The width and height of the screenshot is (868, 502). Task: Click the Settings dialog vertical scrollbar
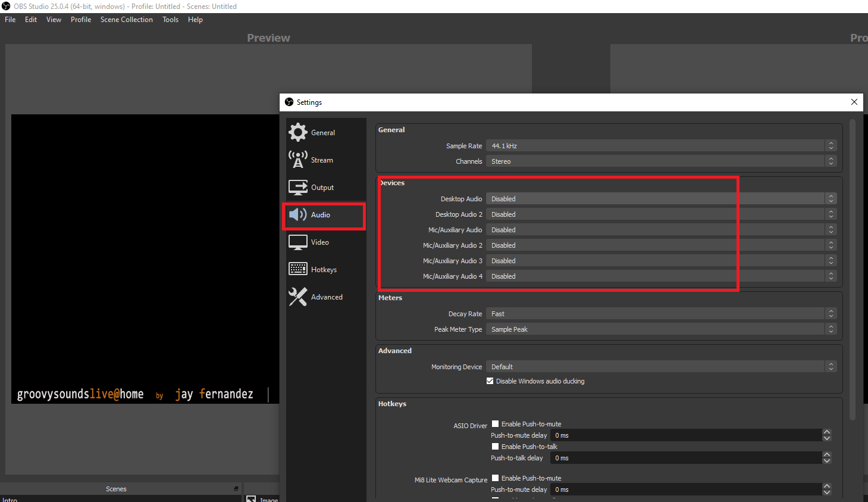853,270
